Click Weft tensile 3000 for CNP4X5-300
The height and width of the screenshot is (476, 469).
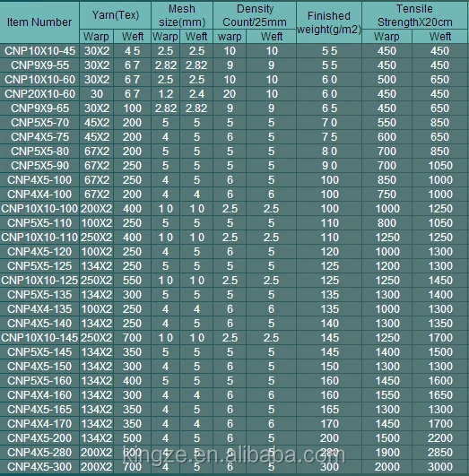[440, 467]
